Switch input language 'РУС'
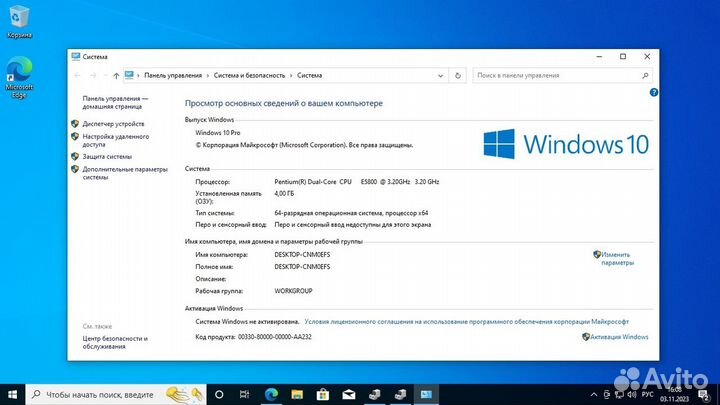 click(x=647, y=394)
